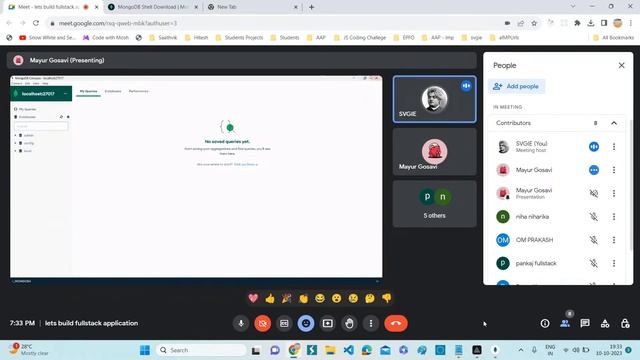Viewport: 640px width, 360px height.
Task: Open Students Projects bookmark folder
Action: tap(239, 38)
